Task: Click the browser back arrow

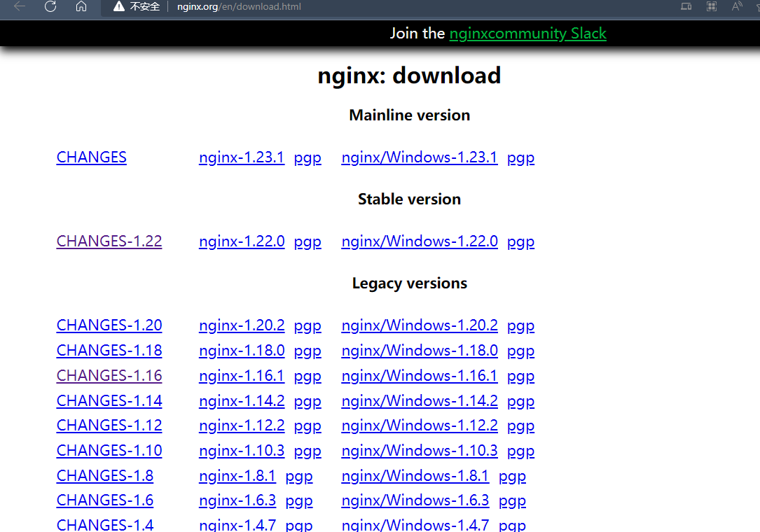Action: click(20, 6)
